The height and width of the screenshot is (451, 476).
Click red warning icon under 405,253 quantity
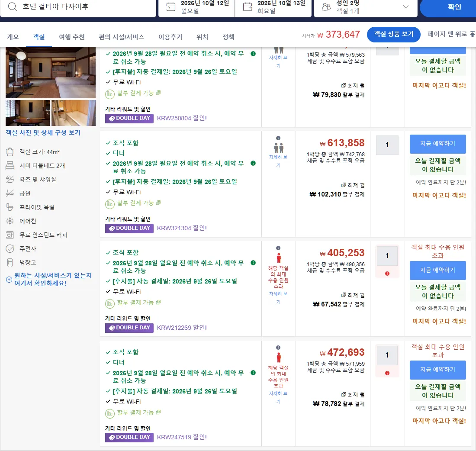coord(387,274)
